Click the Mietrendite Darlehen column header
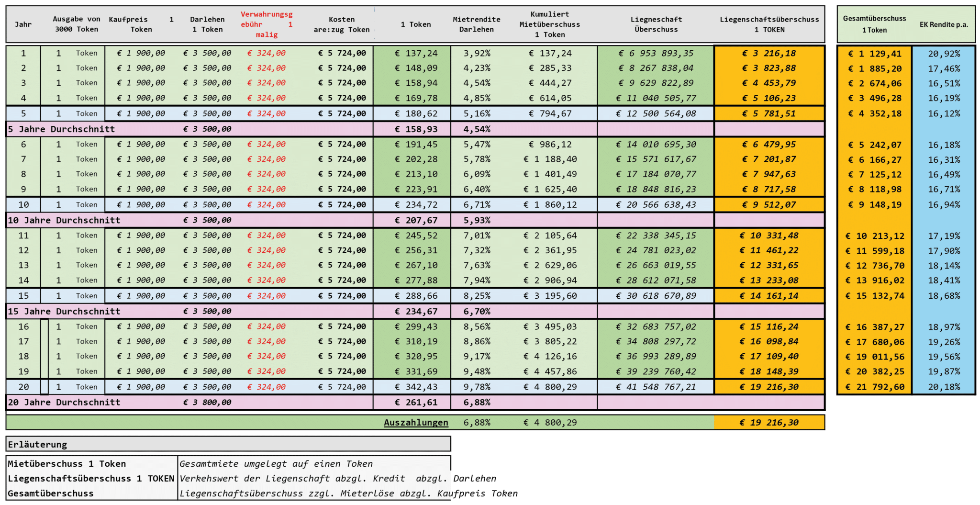This screenshot has height=505, width=980. [476, 24]
